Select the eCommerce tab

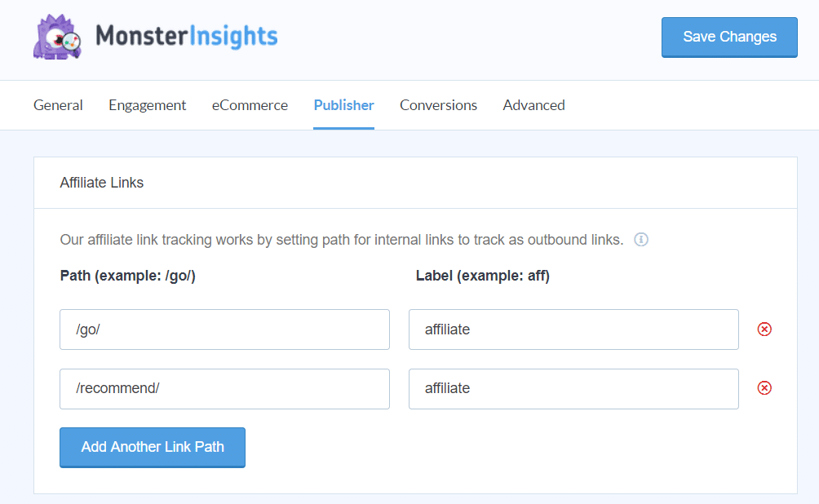(250, 105)
